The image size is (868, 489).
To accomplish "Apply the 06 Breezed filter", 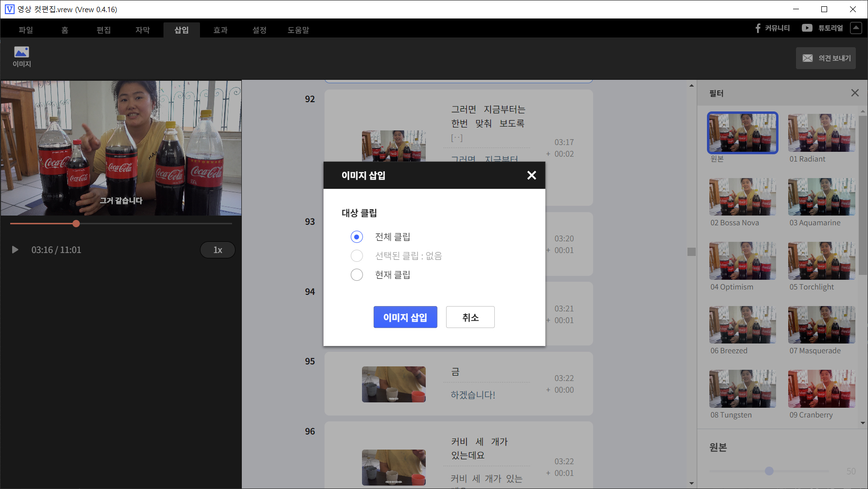I will tap(742, 325).
